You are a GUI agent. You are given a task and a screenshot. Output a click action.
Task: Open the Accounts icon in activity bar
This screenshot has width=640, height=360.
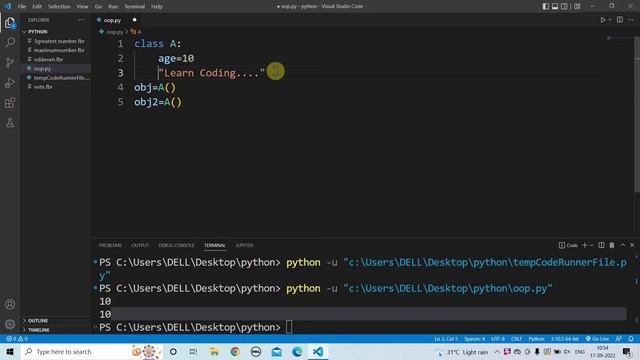click(x=10, y=304)
